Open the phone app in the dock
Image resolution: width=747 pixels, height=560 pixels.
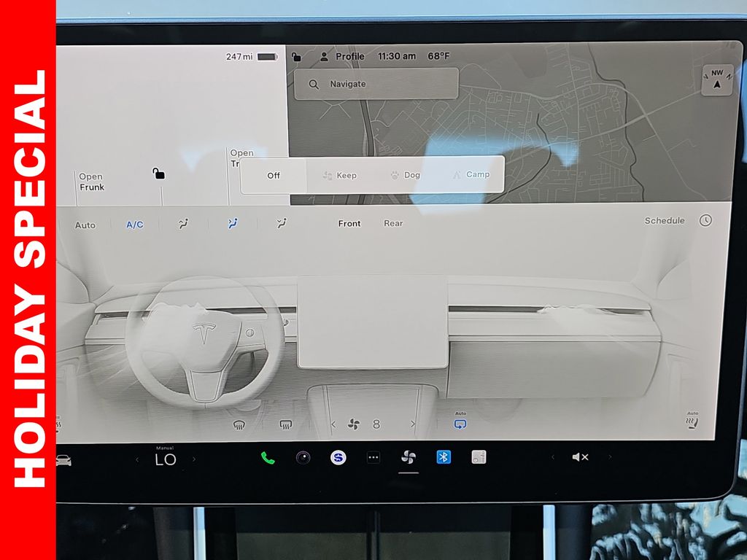(x=268, y=458)
